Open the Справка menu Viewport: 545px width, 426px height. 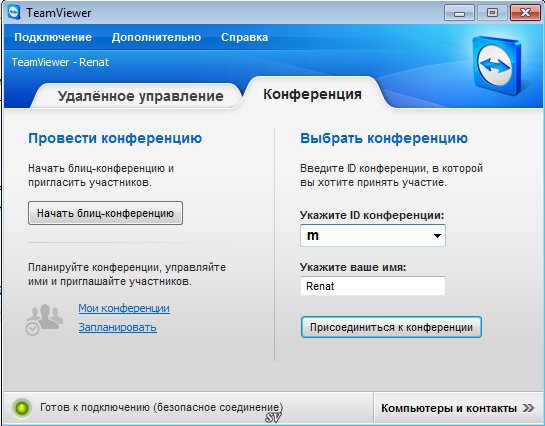[244, 37]
